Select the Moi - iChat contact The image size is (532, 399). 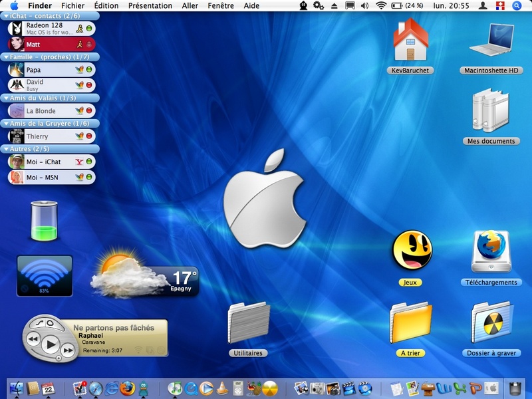click(x=51, y=162)
